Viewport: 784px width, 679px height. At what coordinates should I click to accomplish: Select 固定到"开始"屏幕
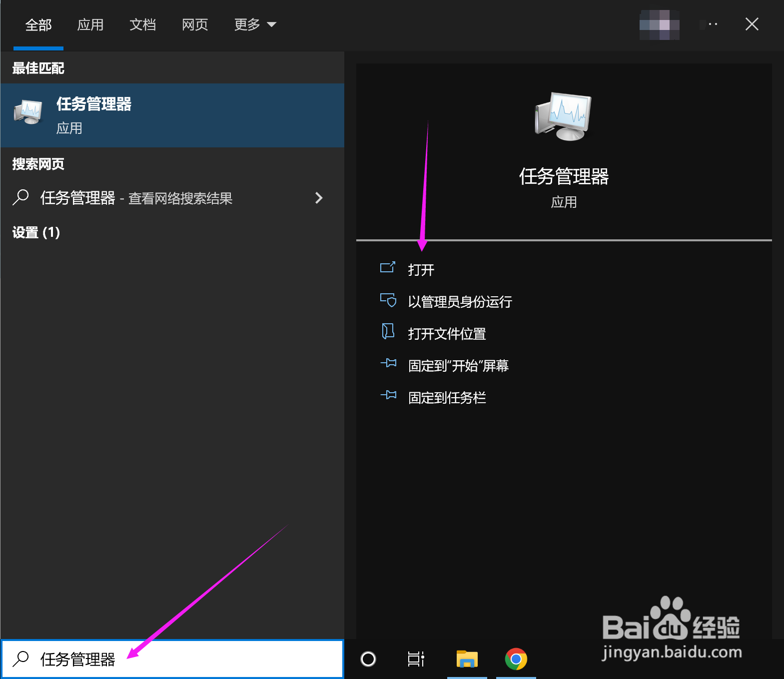click(458, 366)
